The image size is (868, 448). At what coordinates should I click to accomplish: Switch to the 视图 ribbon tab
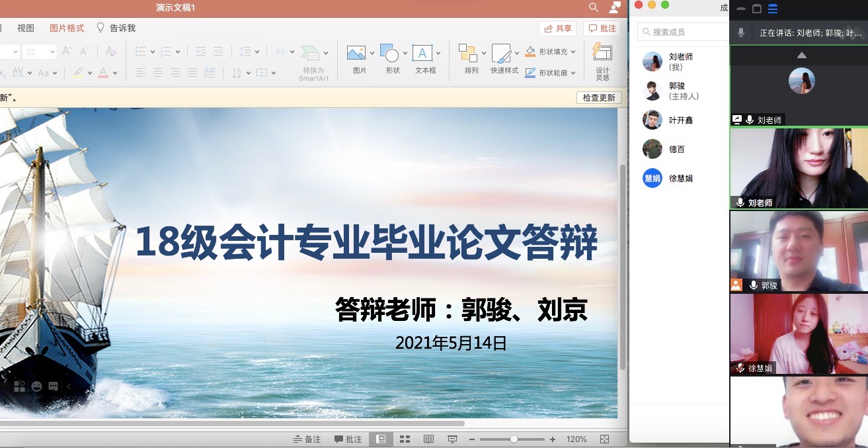tap(26, 28)
